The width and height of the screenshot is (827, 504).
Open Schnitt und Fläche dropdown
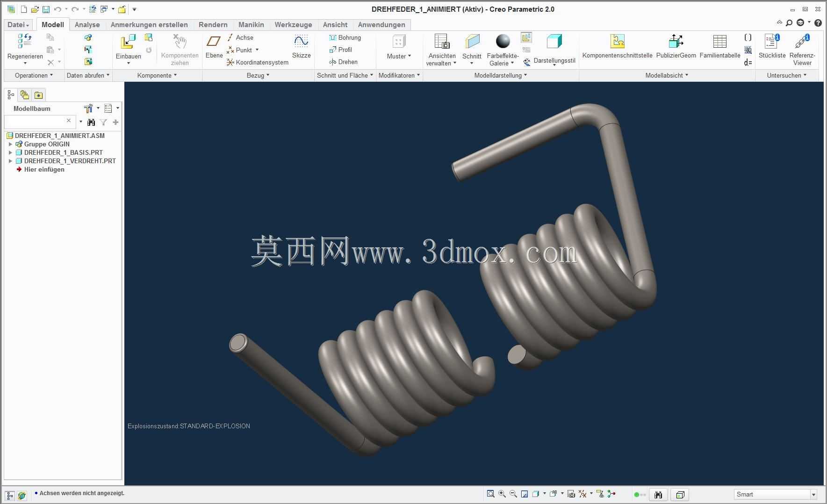pyautogui.click(x=345, y=75)
